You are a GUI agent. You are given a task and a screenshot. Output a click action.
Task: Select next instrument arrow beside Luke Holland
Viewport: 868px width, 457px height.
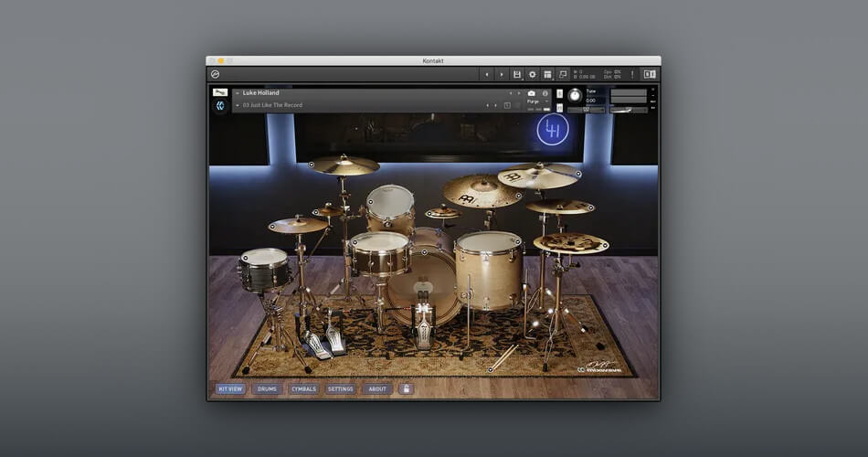(x=519, y=93)
